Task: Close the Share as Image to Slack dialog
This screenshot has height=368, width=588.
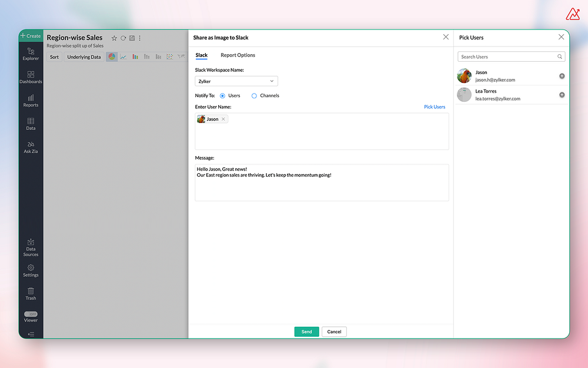Action: click(446, 37)
